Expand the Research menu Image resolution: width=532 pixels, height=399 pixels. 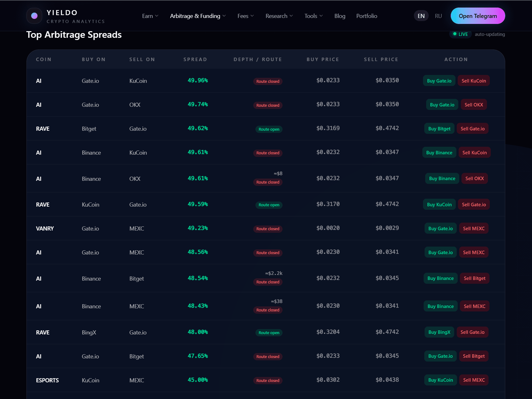click(279, 16)
